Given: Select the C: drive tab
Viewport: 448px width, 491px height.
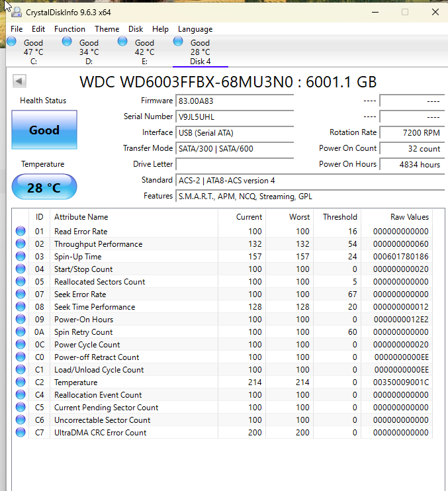Looking at the screenshot, I should (x=34, y=52).
